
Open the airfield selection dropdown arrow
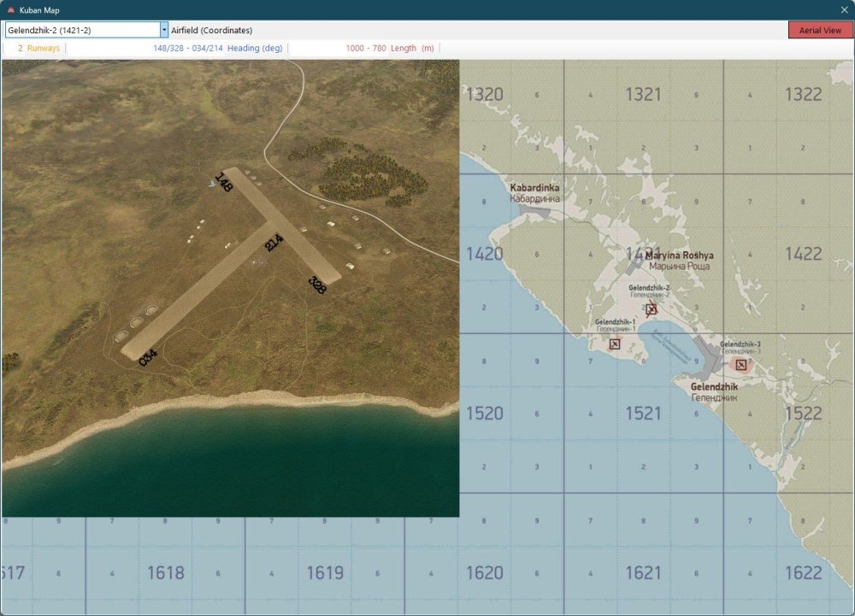tap(164, 30)
